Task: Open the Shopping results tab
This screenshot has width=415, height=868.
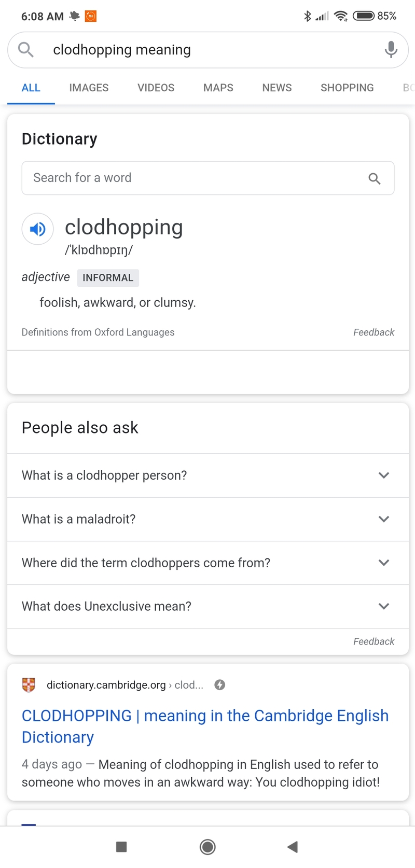Action: [347, 88]
